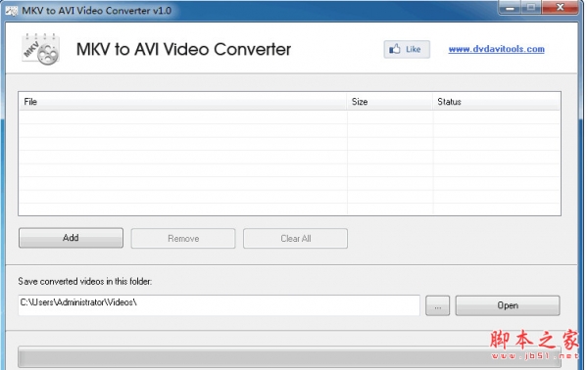Minimize the converter window
This screenshot has height=370, width=588.
pos(510,7)
